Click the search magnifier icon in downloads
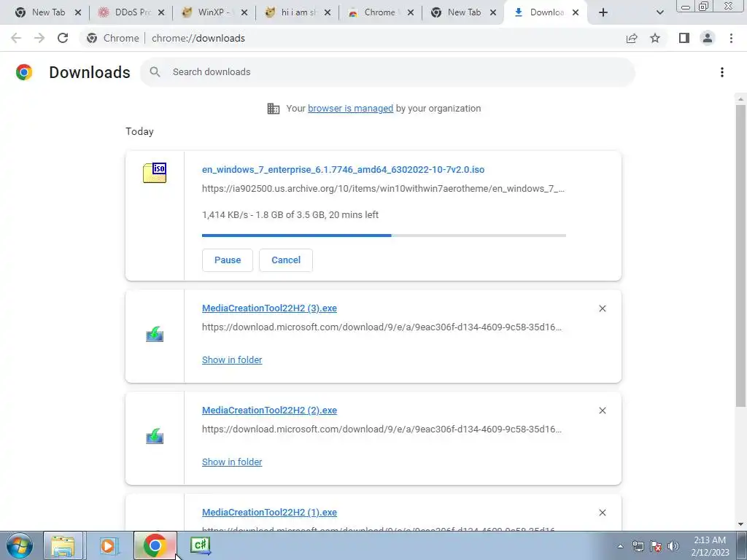Screen dimensions: 747x560 (155, 72)
